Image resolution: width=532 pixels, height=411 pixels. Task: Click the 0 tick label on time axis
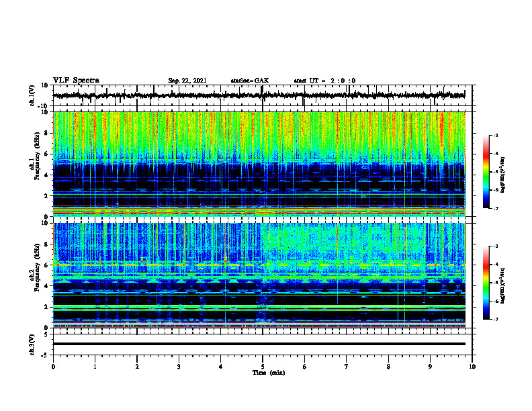click(53, 367)
